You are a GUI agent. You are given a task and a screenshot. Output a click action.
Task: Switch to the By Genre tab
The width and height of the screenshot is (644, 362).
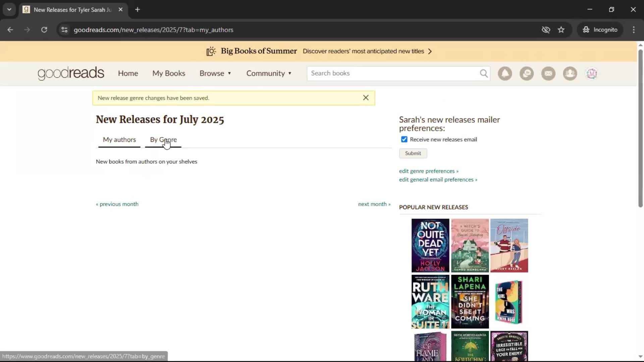pyautogui.click(x=163, y=140)
